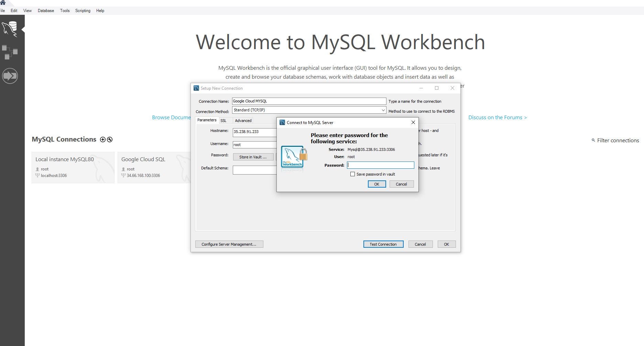
Task: Close the Setup New Connection window
Action: (452, 88)
